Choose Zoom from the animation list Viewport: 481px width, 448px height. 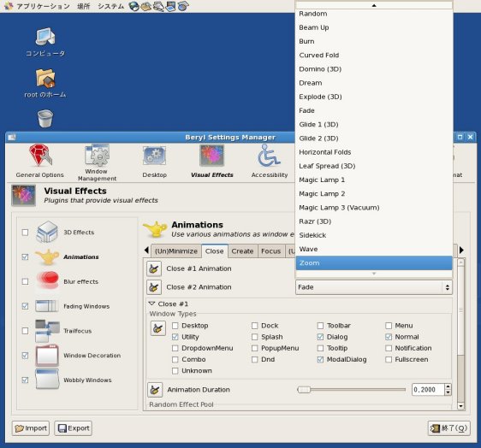[x=374, y=263]
